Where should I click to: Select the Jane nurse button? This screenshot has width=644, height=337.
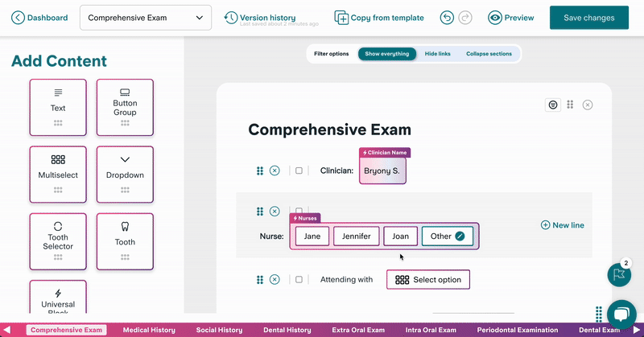pyautogui.click(x=312, y=236)
